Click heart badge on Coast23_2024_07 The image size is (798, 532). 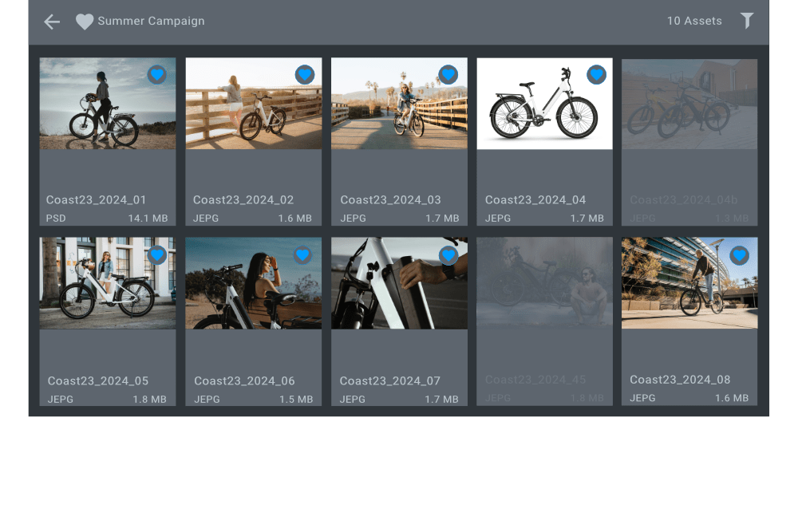448,255
